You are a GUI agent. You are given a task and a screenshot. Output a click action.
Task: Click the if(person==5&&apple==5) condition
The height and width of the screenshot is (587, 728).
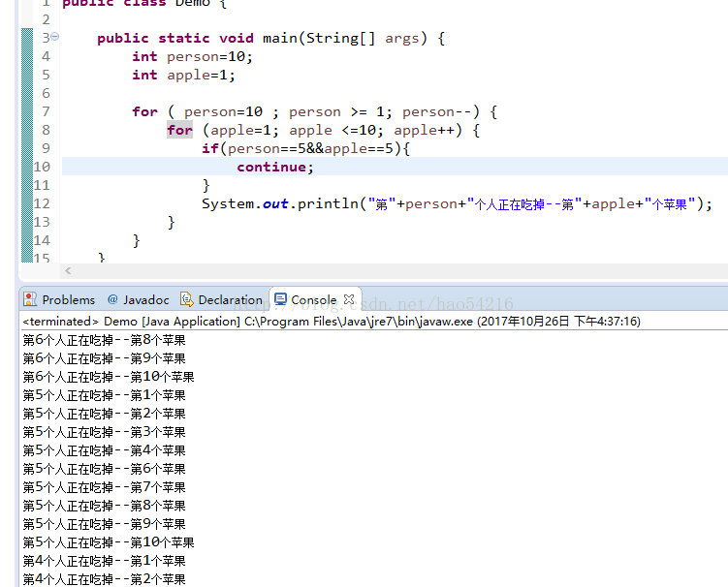coord(306,148)
